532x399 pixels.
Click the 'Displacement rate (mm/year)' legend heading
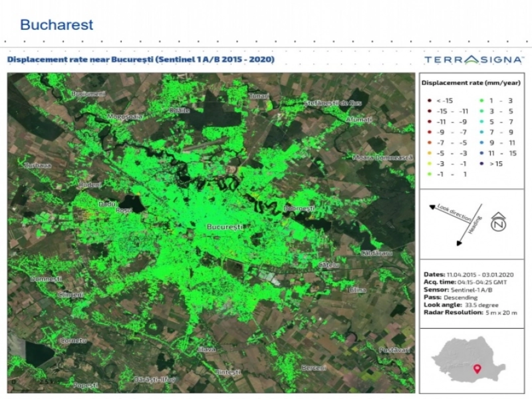pyautogui.click(x=471, y=83)
